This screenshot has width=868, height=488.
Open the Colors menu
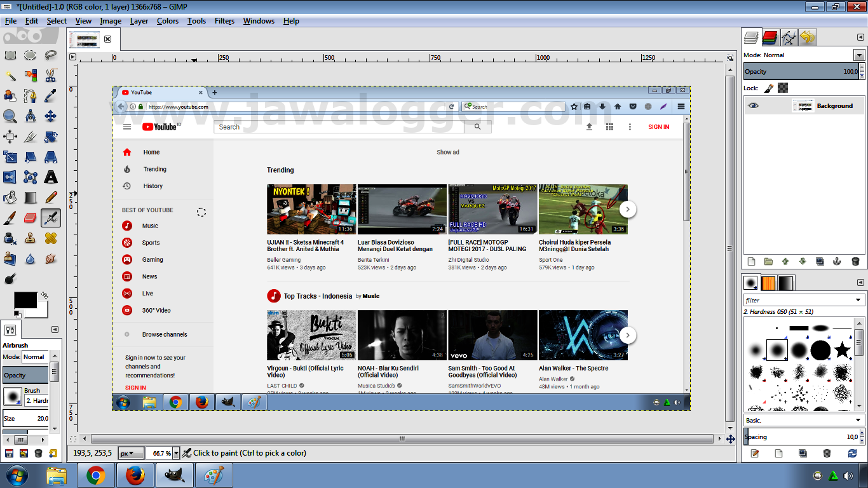coord(168,21)
